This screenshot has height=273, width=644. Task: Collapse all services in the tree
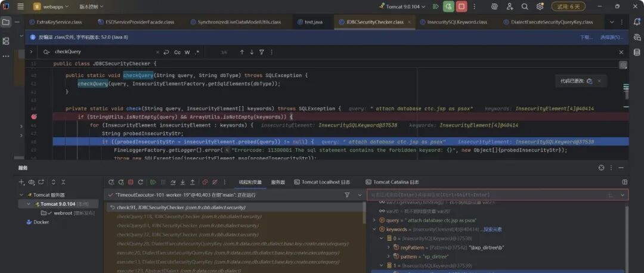click(63, 182)
